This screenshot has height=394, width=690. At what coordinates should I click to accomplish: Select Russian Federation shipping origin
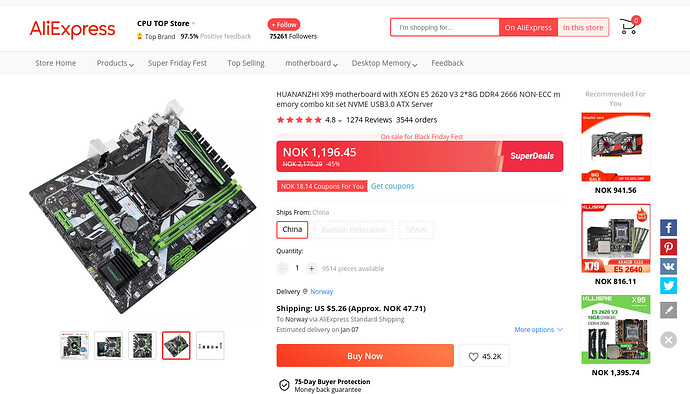(x=354, y=230)
